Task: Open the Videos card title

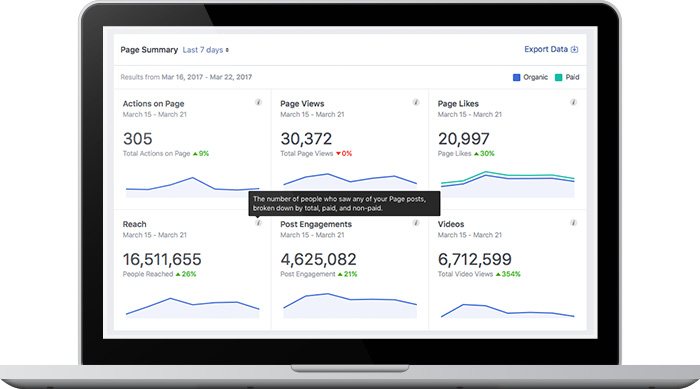Action: (x=451, y=224)
